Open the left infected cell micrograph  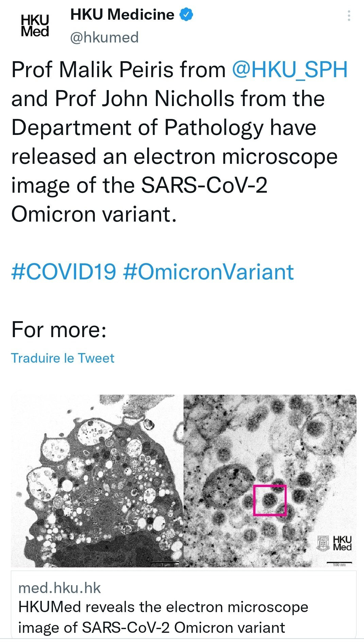(97, 481)
